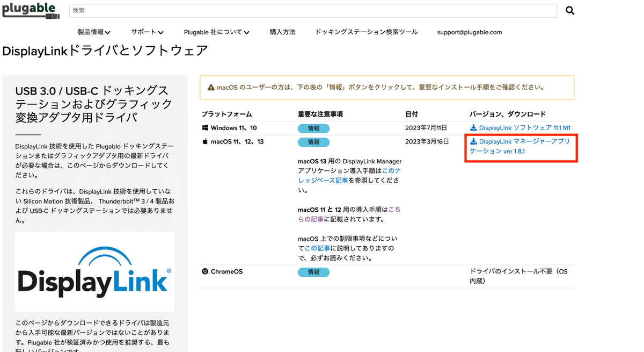Image resolution: width=644 pixels, height=352 pixels.
Task: Click the 情報 button for macOS 11、12、13
Action: [313, 142]
